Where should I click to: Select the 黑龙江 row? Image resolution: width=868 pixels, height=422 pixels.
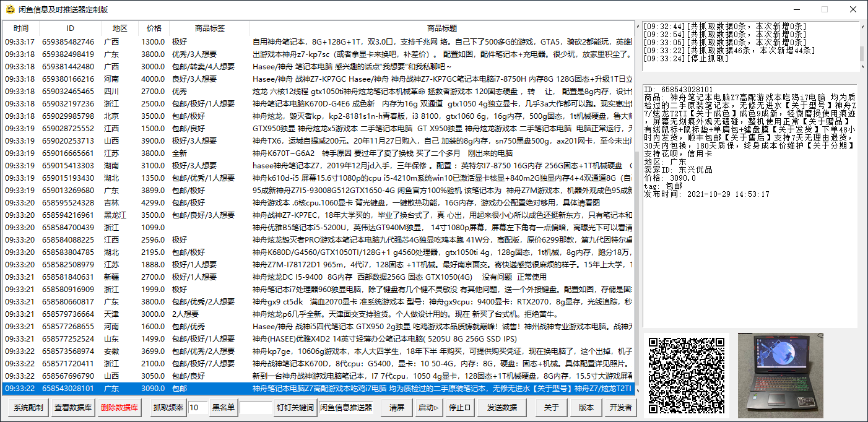tap(318, 215)
